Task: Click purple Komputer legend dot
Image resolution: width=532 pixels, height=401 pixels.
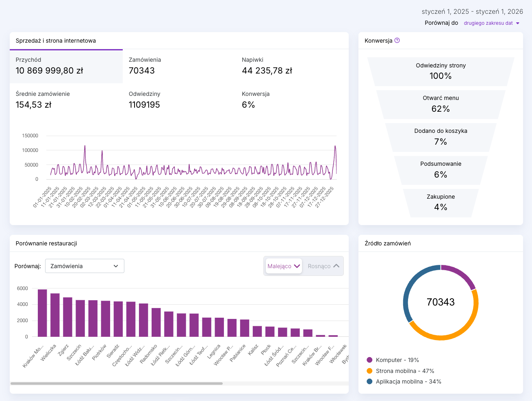Action: tap(369, 360)
